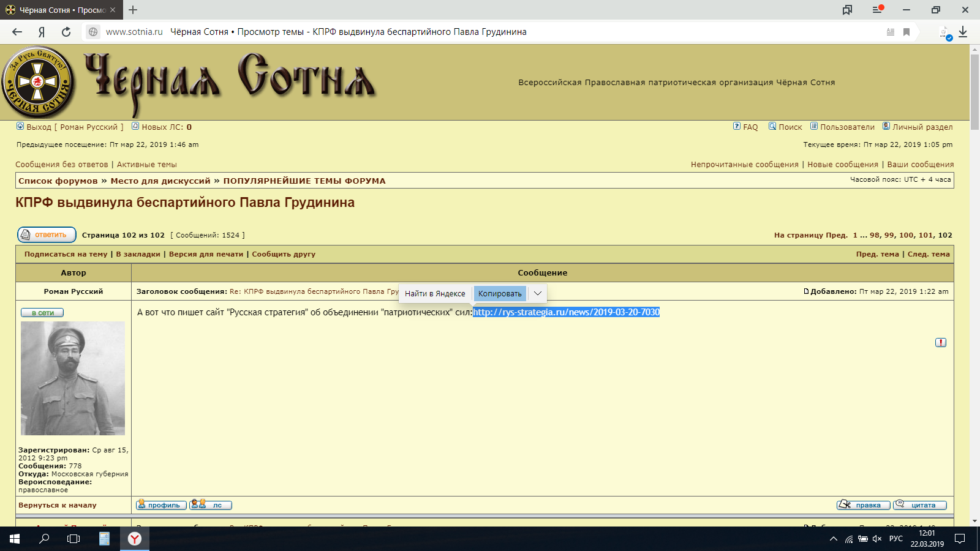
Task: Toggle the muted volume icon in system tray
Action: tap(877, 539)
